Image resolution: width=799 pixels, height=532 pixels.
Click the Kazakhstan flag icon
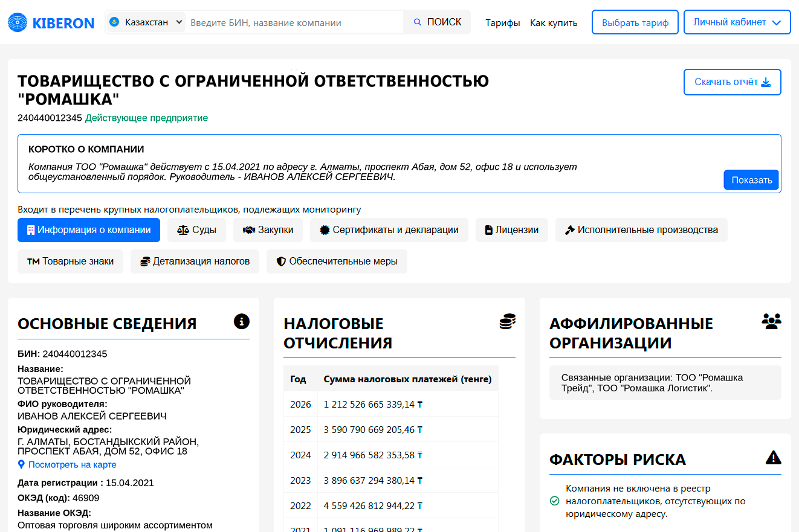[x=114, y=22]
